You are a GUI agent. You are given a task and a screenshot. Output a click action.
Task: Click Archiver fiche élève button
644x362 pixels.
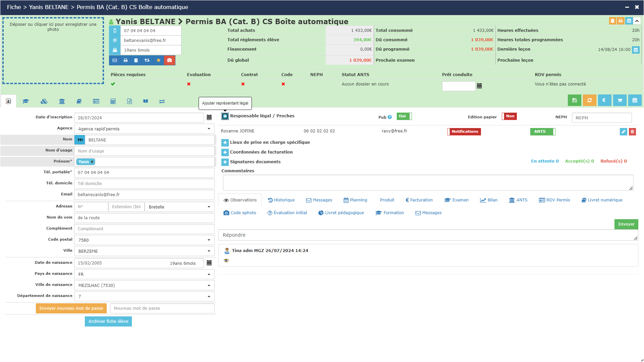[x=108, y=321]
